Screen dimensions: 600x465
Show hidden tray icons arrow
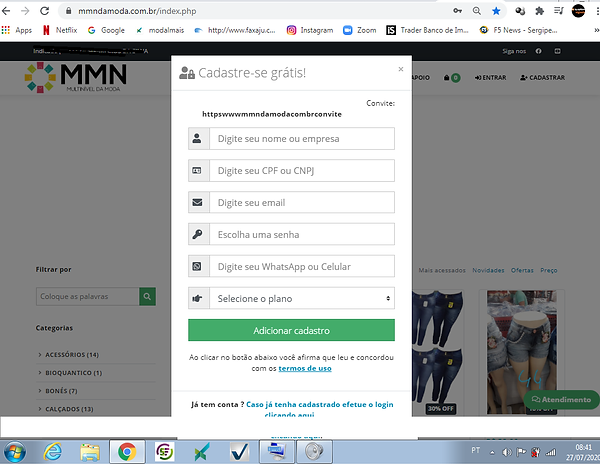[492, 453]
